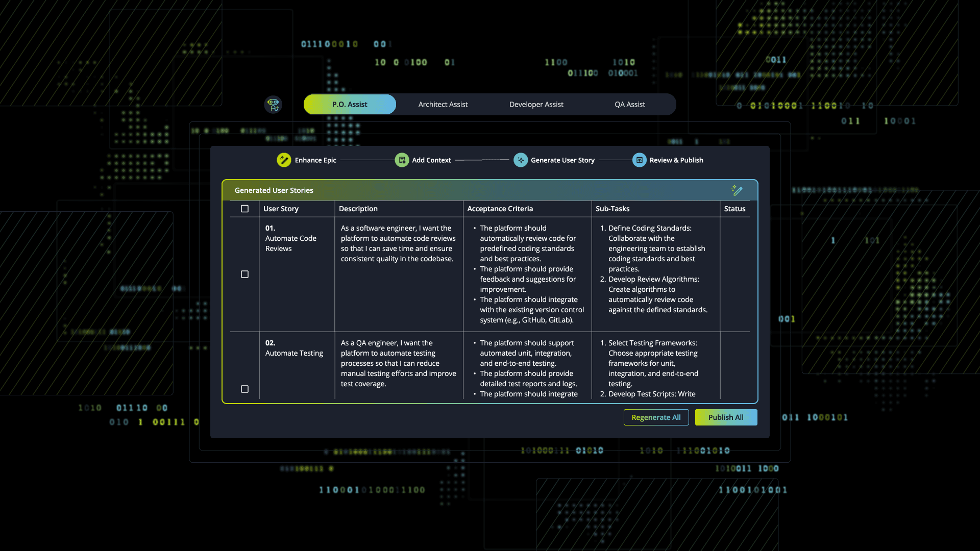Click description starting 'As a software engineer'
Image resolution: width=980 pixels, height=551 pixels.
pyautogui.click(x=398, y=243)
